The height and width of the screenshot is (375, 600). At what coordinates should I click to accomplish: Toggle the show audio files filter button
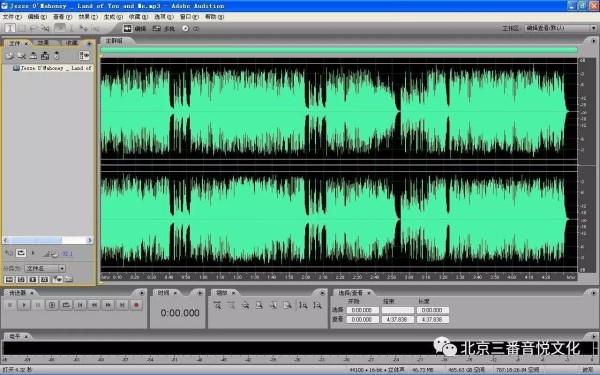coord(9,279)
